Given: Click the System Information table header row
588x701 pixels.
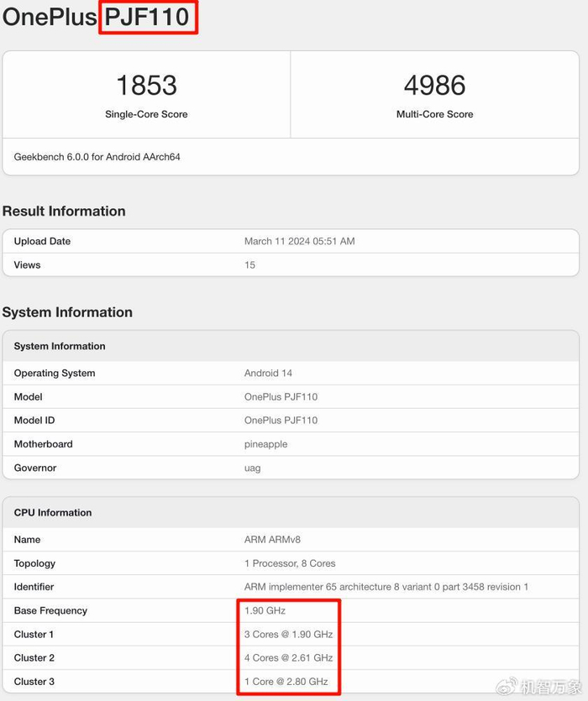Looking at the screenshot, I should (x=291, y=346).
